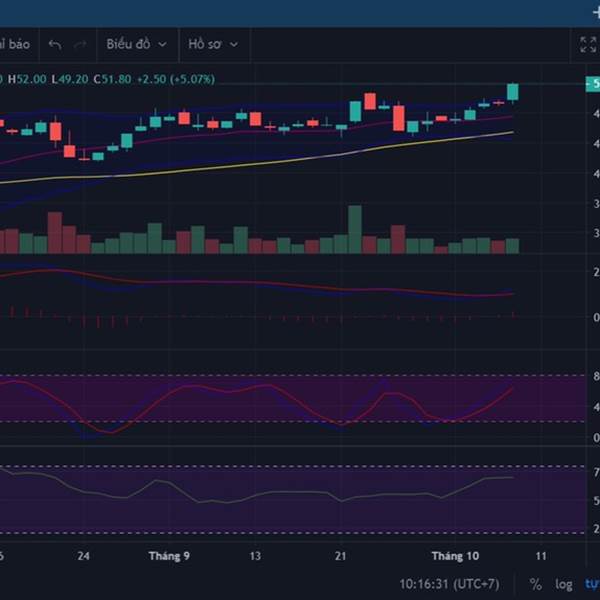
Task: Click the L49.20 low value text
Action: tap(70, 79)
